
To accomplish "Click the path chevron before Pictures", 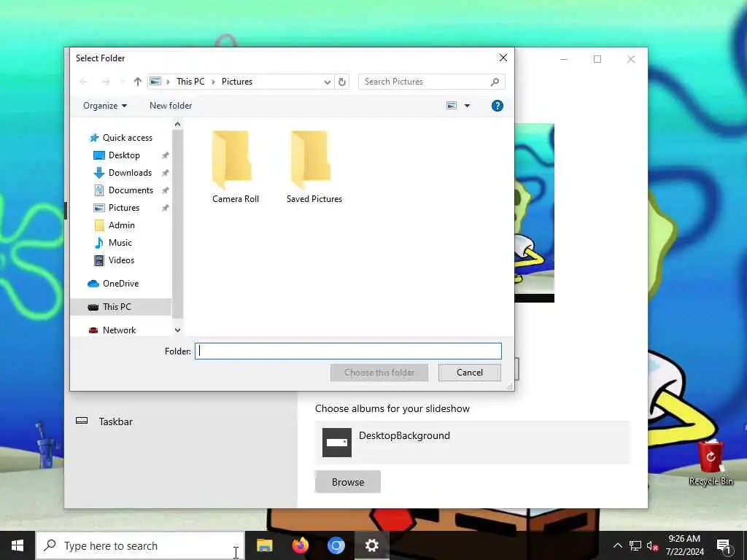I will (x=213, y=82).
